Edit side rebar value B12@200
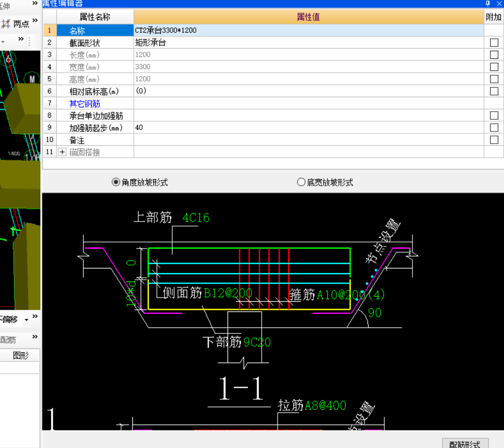This screenshot has height=448, width=504. coord(228,293)
